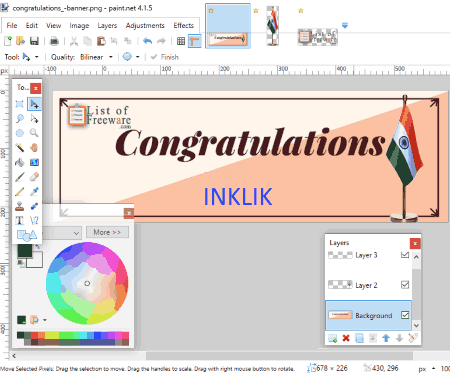Save the image with floppy icon
This screenshot has width=450, height=376.
pos(34,41)
